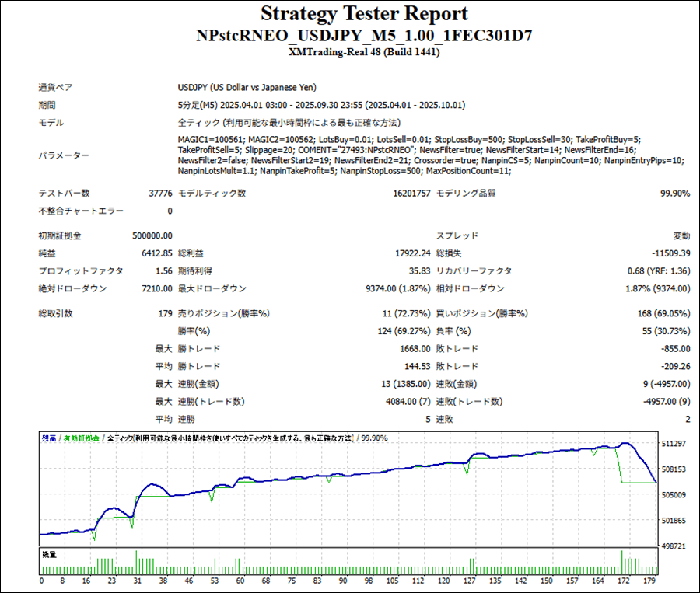This screenshot has width=700, height=593.
Task: Select the 数量 volume panel label
Action: point(51,555)
